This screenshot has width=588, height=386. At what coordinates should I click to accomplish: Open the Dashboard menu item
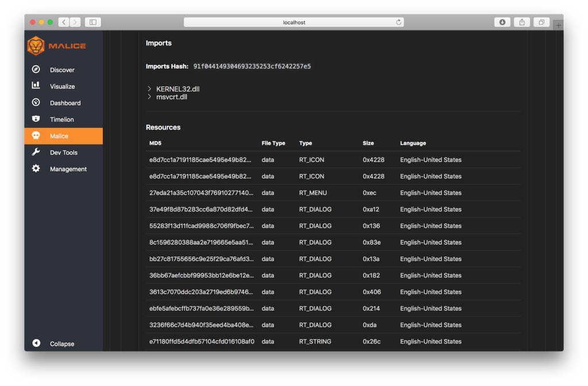tap(65, 103)
